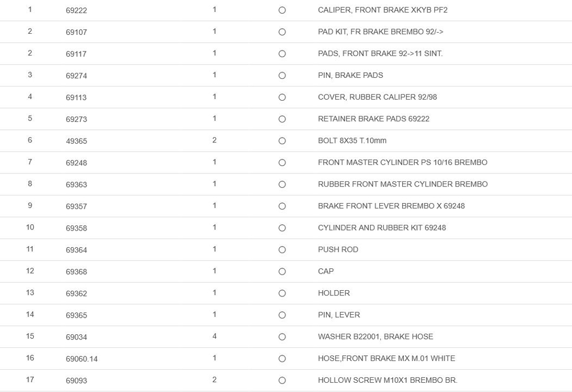The image size is (572, 392).
Task: Click RETAINER BRAKE PADS 69222 description
Action: 374,119
